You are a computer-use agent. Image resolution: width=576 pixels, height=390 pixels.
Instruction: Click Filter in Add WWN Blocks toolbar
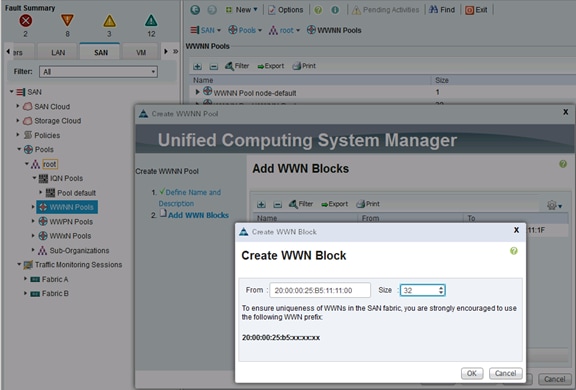[x=301, y=204]
